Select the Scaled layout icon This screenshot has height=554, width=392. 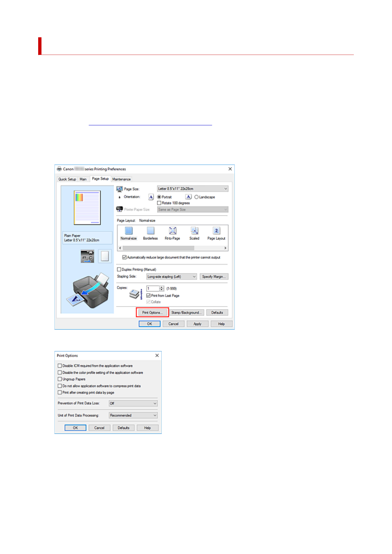tap(194, 231)
